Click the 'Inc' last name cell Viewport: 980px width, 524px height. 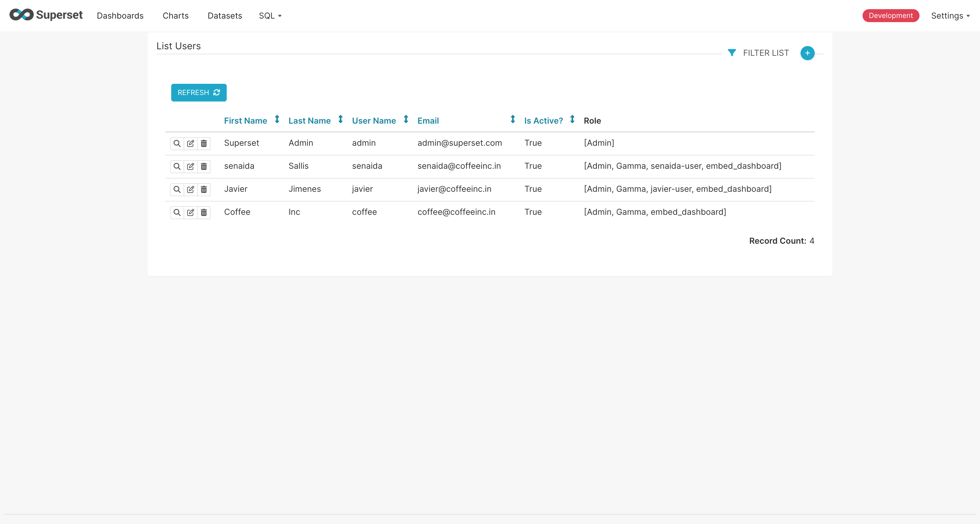pos(294,212)
